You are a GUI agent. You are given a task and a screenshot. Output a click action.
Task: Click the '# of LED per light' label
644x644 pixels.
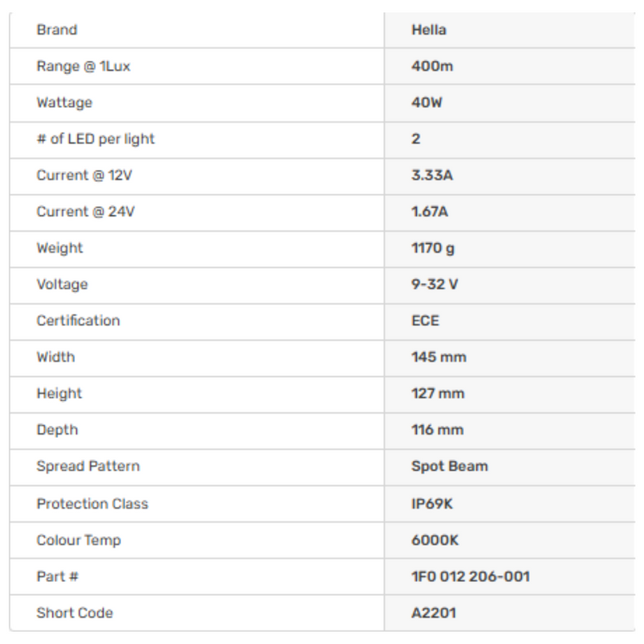tap(96, 139)
